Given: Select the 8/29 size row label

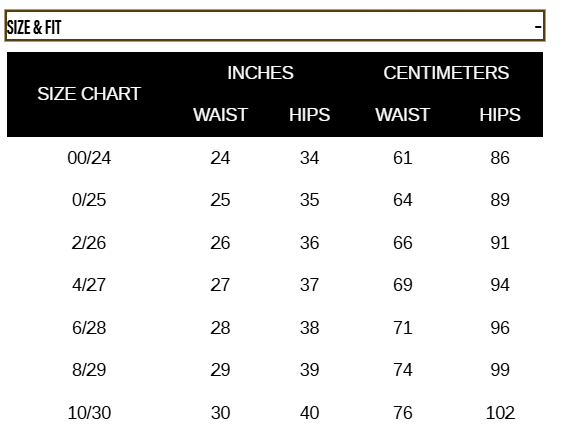Looking at the screenshot, I should (89, 370).
